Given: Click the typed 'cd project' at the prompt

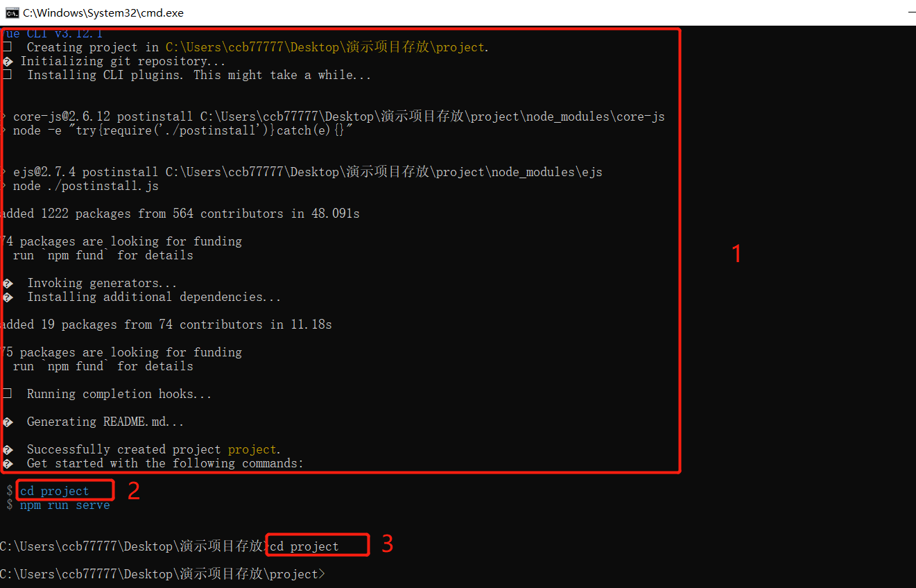Looking at the screenshot, I should pyautogui.click(x=304, y=546).
